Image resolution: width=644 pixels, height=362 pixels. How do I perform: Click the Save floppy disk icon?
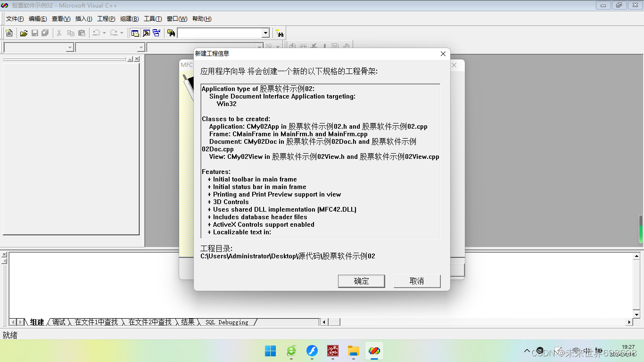point(34,33)
